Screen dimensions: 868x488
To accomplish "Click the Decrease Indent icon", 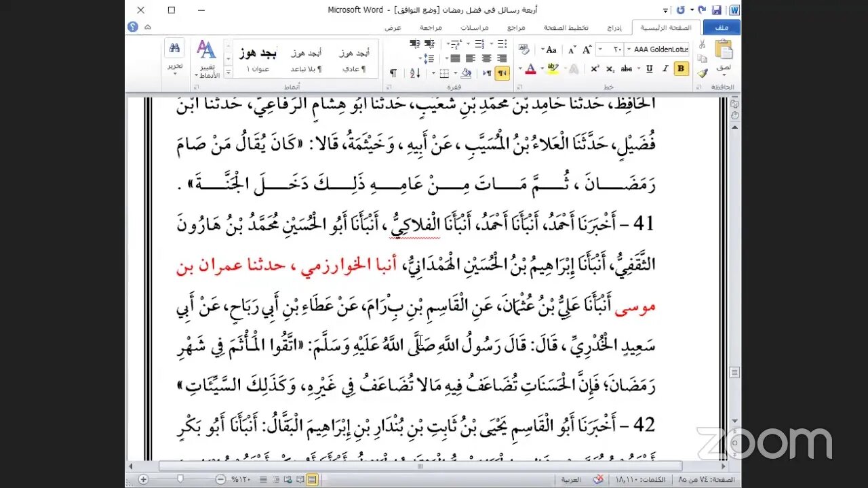I will pos(430,44).
